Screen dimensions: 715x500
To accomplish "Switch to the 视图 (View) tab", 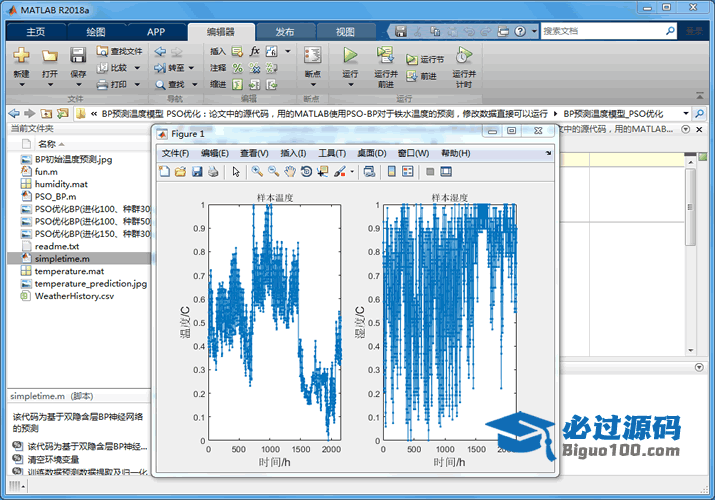I will pyautogui.click(x=345, y=32).
